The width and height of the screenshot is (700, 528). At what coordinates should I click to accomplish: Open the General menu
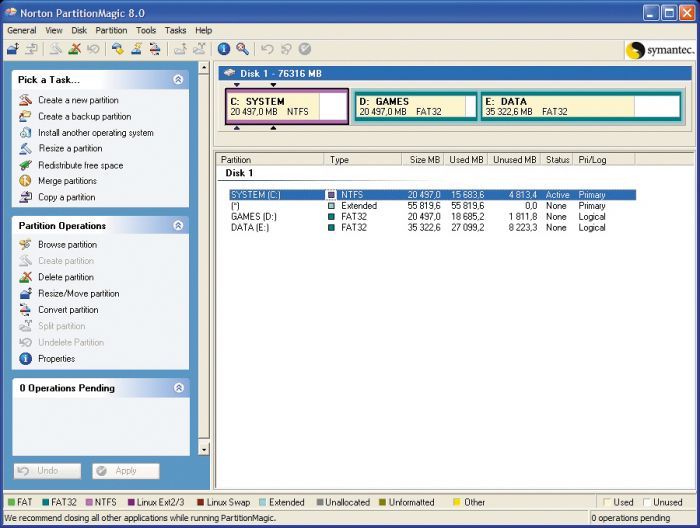click(21, 30)
